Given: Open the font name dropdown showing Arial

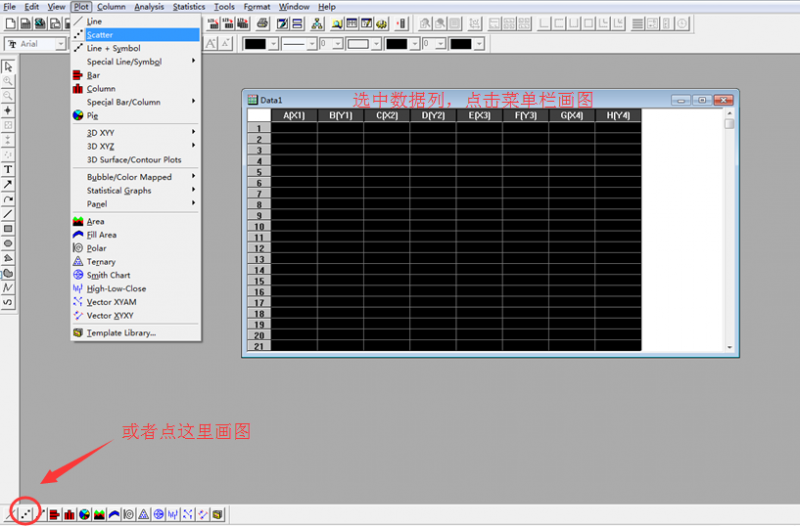Looking at the screenshot, I should 61,44.
